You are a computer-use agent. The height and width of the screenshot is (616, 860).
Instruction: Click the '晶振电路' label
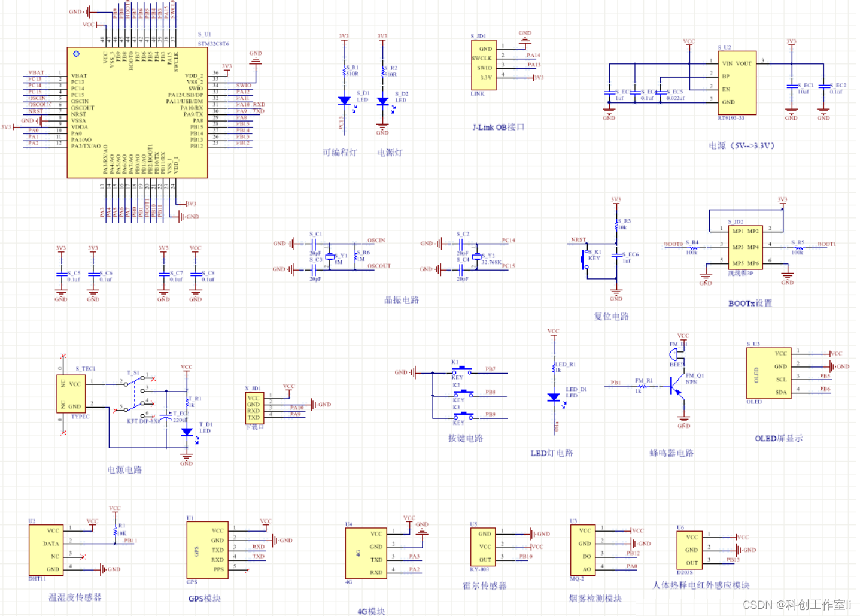click(402, 300)
